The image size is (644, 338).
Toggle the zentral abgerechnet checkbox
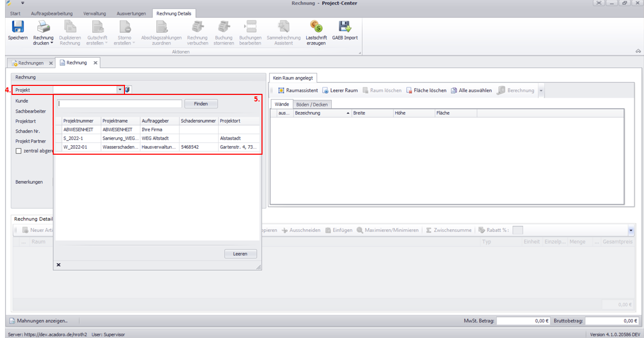[x=19, y=151]
